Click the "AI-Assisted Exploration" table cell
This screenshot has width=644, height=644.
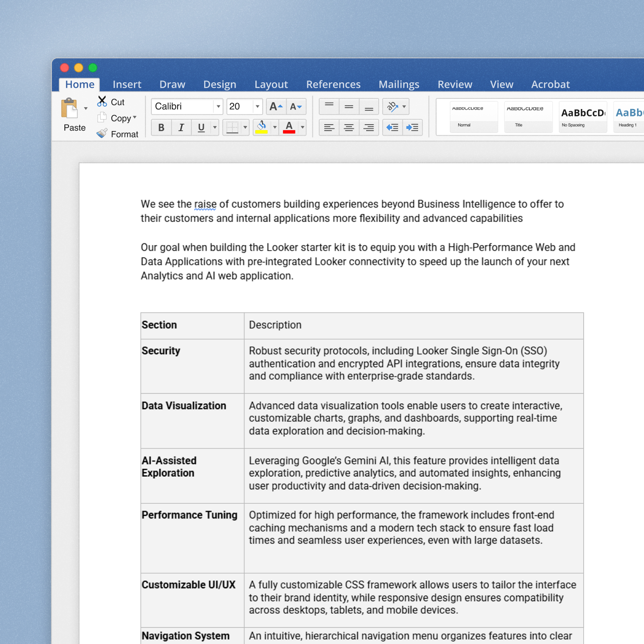(192, 476)
